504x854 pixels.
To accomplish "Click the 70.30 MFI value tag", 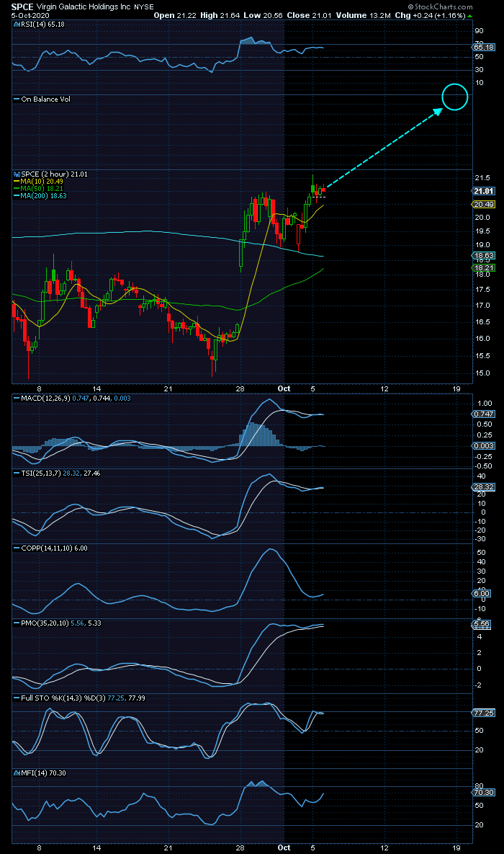I will click(483, 793).
